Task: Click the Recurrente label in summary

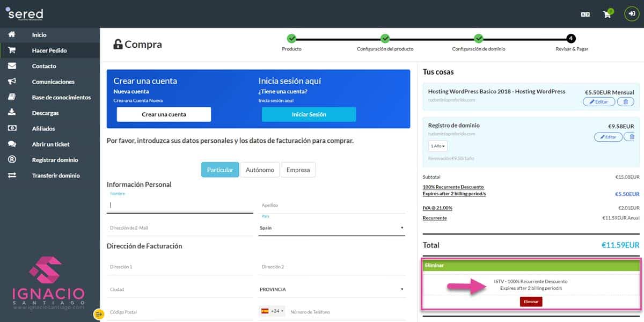Action: pos(435,218)
